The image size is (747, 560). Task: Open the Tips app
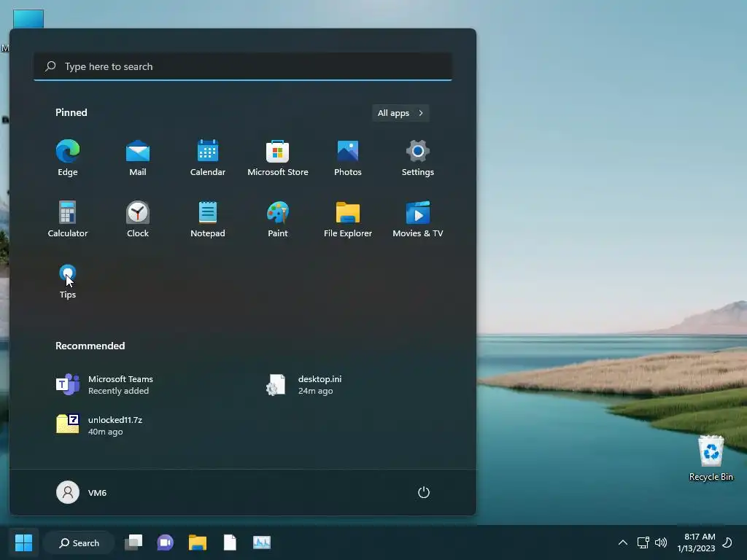[68, 281]
